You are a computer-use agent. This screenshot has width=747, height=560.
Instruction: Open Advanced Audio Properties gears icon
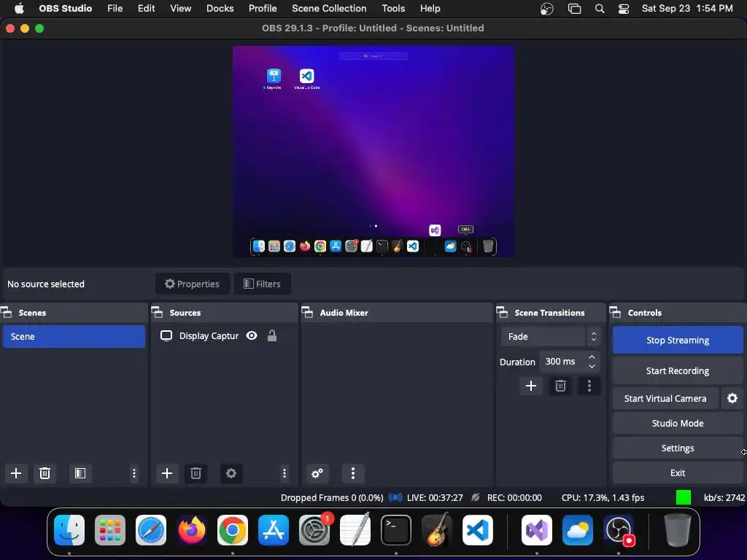[317, 472]
